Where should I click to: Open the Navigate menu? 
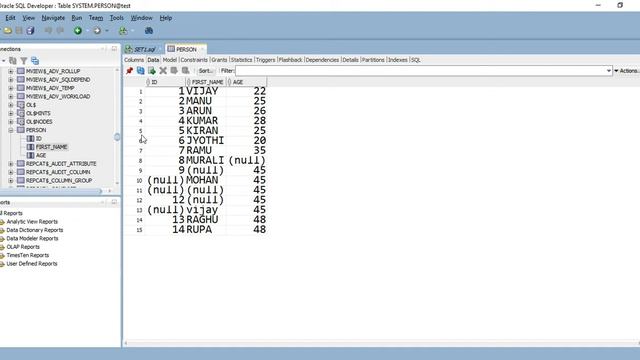[x=53, y=18]
